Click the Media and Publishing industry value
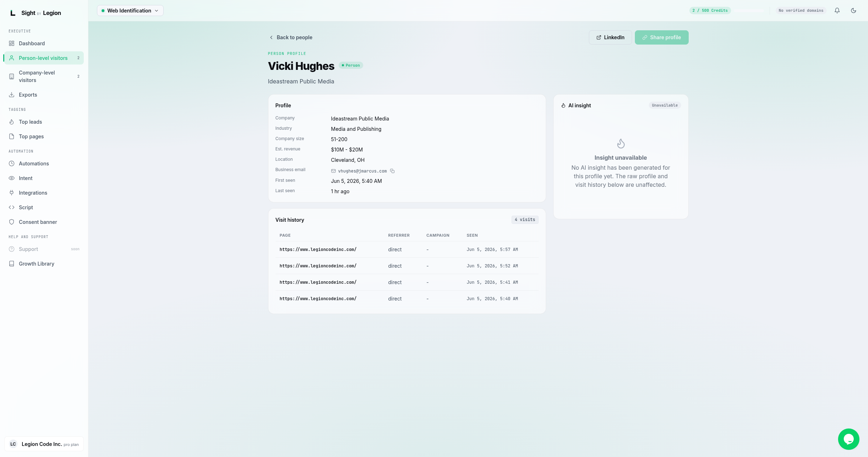Viewport: 868px width, 457px height. click(x=356, y=129)
